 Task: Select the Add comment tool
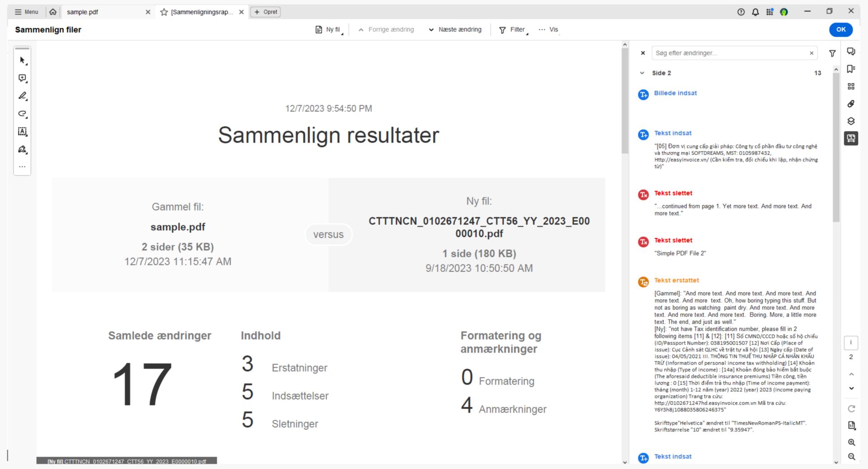pyautogui.click(x=22, y=78)
